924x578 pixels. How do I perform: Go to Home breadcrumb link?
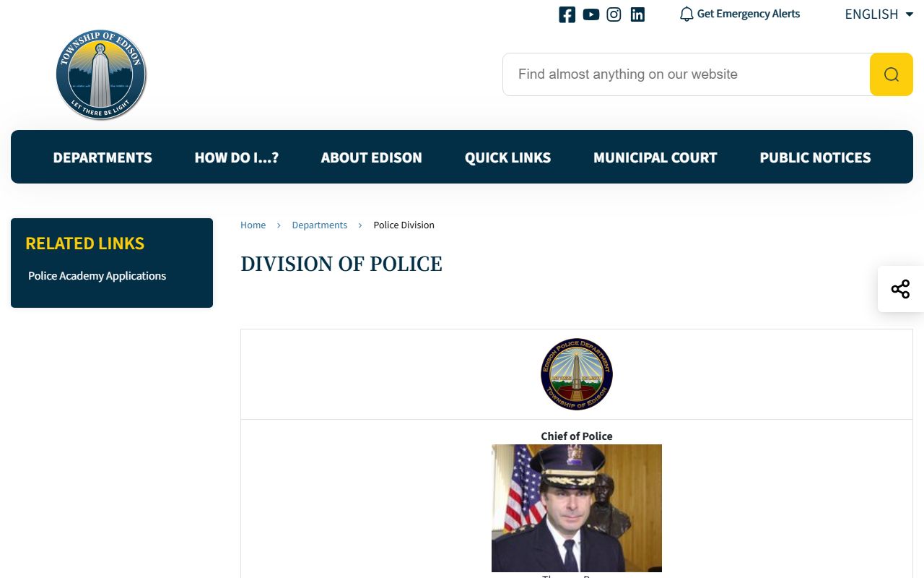253,225
